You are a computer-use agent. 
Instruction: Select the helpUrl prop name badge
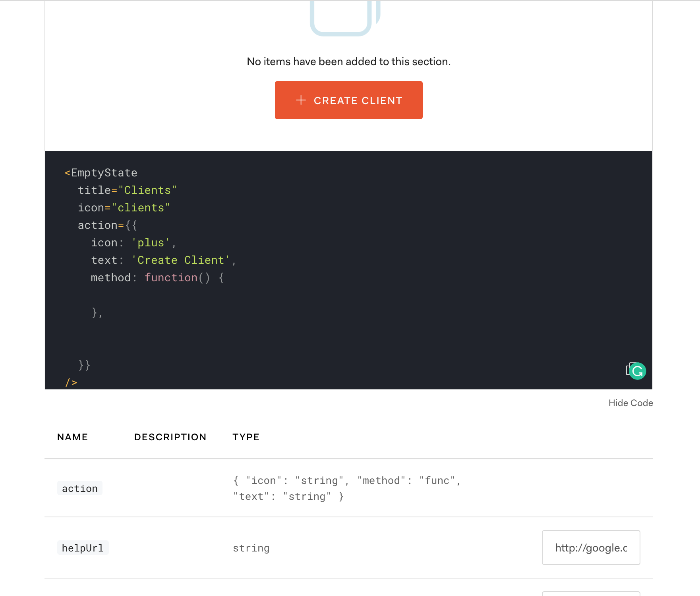83,548
